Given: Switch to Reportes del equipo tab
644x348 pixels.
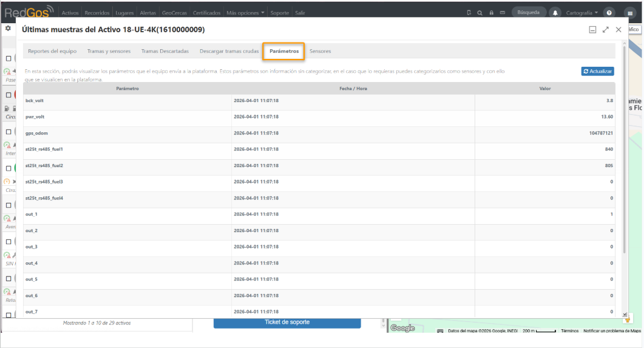Looking at the screenshot, I should [52, 51].
